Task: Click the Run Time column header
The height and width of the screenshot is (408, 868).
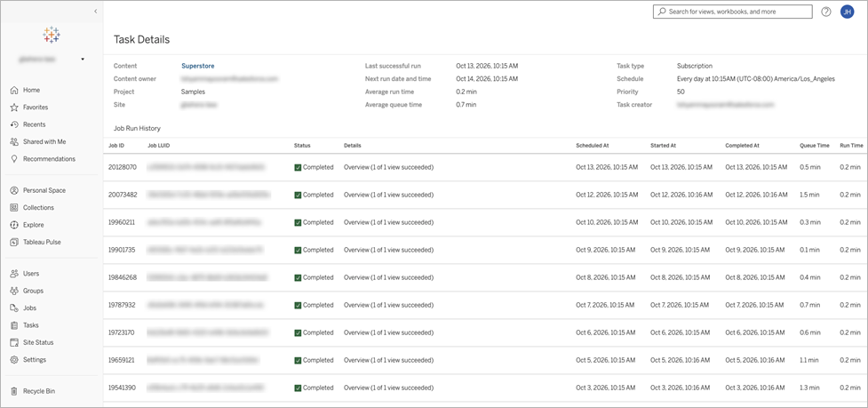Action: [851, 146]
